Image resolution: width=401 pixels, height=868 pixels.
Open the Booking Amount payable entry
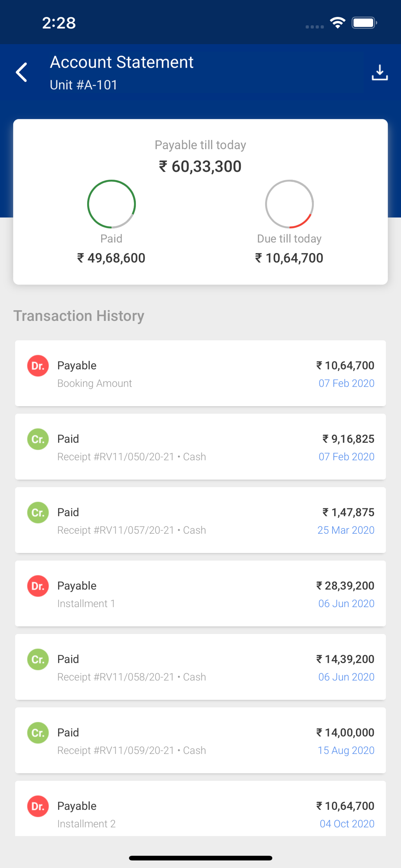click(x=200, y=373)
